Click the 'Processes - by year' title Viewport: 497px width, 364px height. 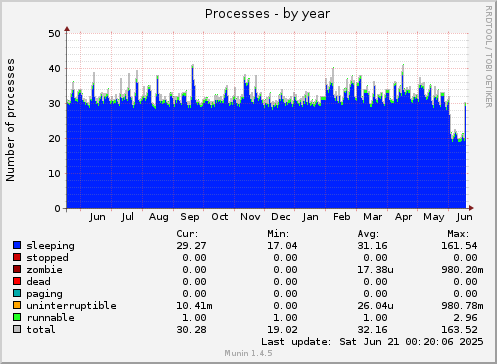pos(267,14)
